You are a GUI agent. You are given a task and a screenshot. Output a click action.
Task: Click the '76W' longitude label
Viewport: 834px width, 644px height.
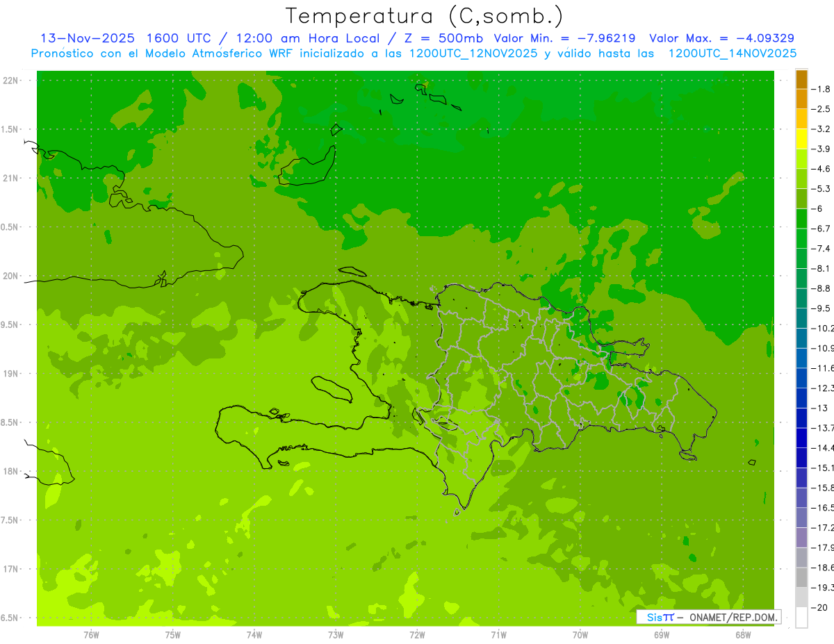91,635
